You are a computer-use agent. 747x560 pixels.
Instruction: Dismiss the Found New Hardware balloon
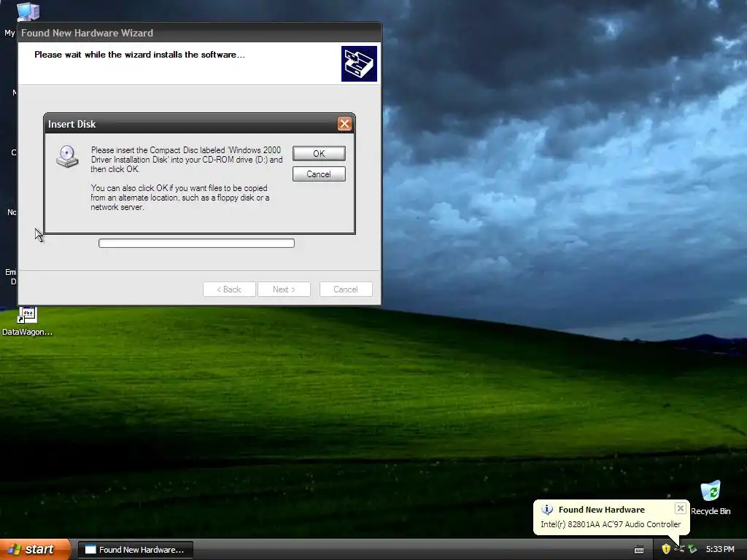[x=681, y=508]
